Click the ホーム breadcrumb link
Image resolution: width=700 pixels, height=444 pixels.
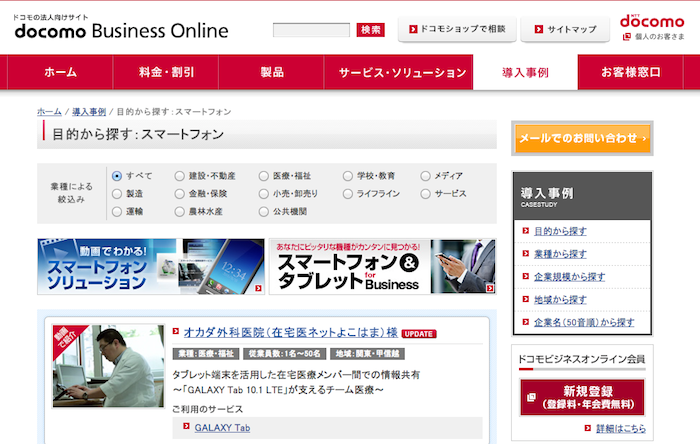[x=49, y=112]
